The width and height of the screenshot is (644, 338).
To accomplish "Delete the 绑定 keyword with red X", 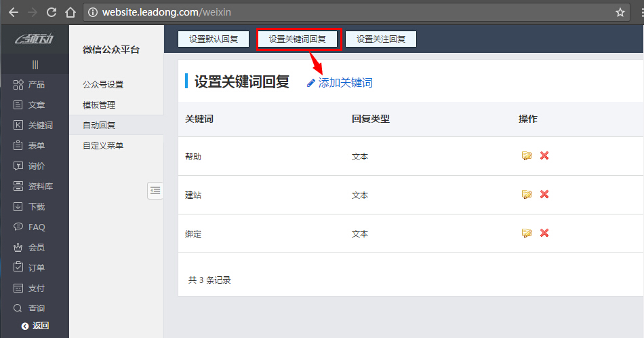I will pyautogui.click(x=544, y=233).
